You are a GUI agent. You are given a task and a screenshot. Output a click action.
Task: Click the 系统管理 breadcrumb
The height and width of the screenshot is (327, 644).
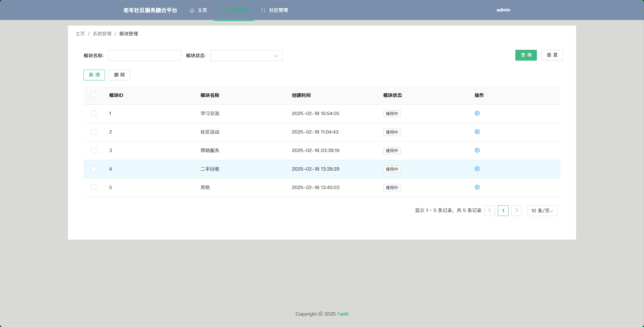click(x=102, y=34)
